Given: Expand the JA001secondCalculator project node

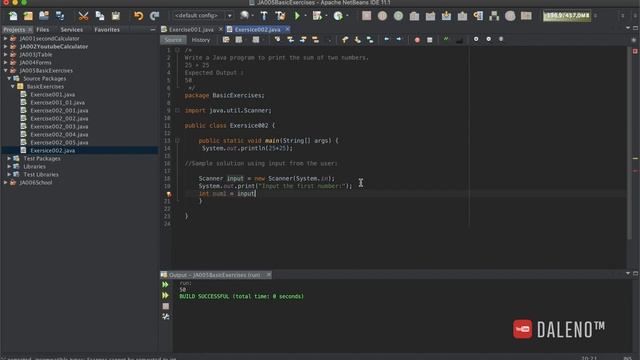Looking at the screenshot, I should [6, 38].
